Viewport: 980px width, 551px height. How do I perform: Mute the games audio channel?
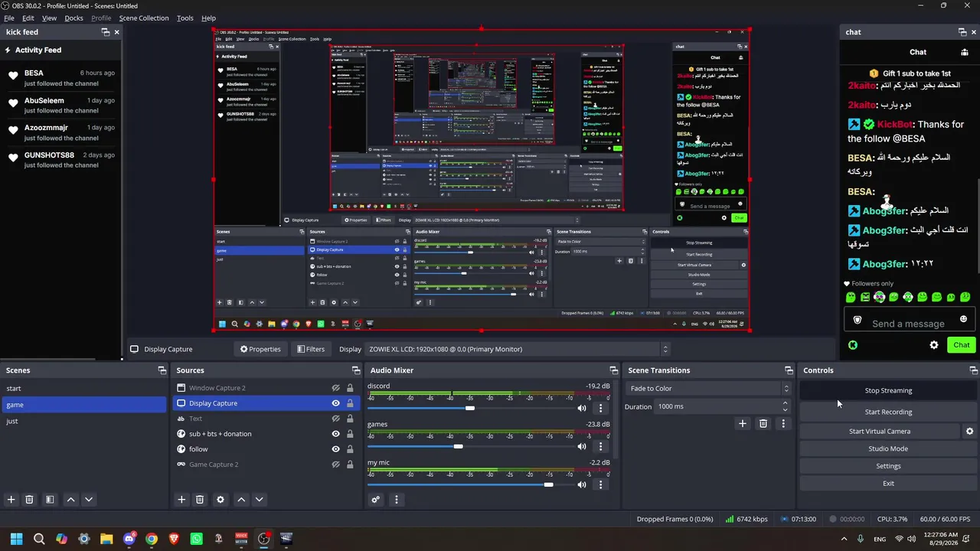(582, 446)
